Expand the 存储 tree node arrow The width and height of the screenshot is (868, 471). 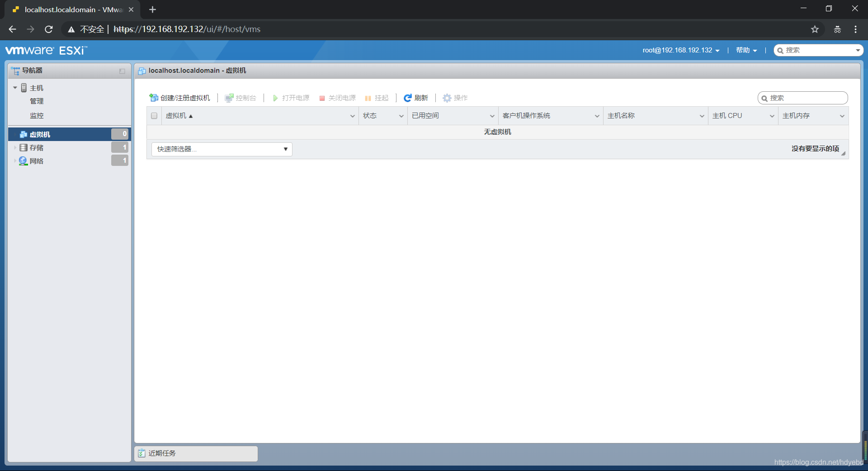pyautogui.click(x=15, y=148)
